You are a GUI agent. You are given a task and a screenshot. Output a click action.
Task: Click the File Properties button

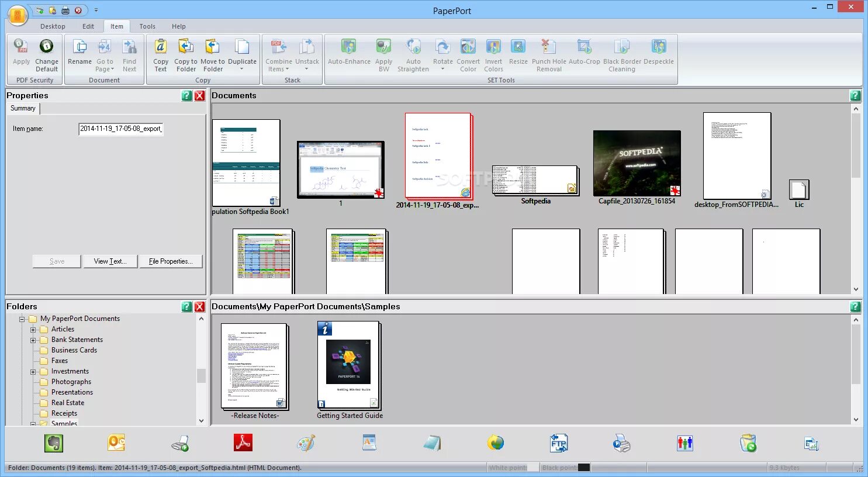(171, 261)
